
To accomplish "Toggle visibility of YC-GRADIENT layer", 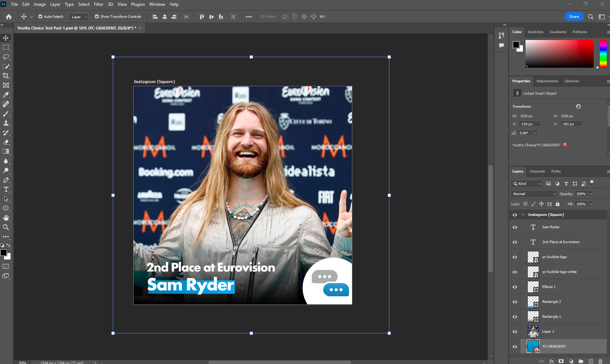I will pyautogui.click(x=515, y=347).
